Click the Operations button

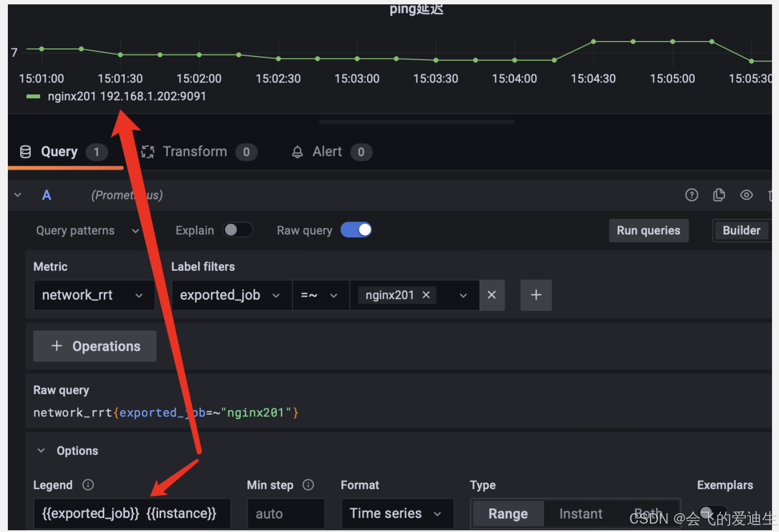(x=95, y=346)
